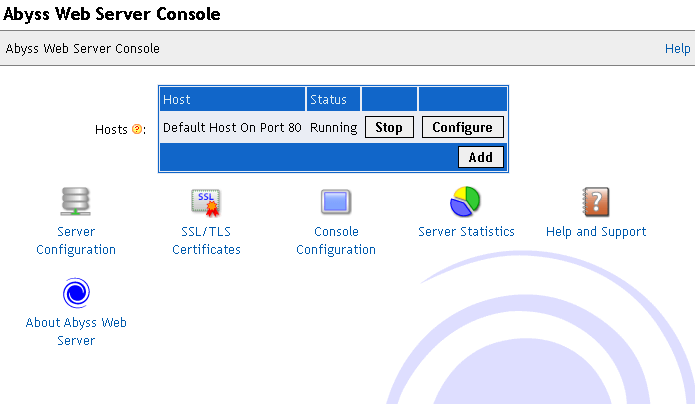695x404 pixels.
Task: Configure the Default Host On Port 80
Action: pos(462,127)
